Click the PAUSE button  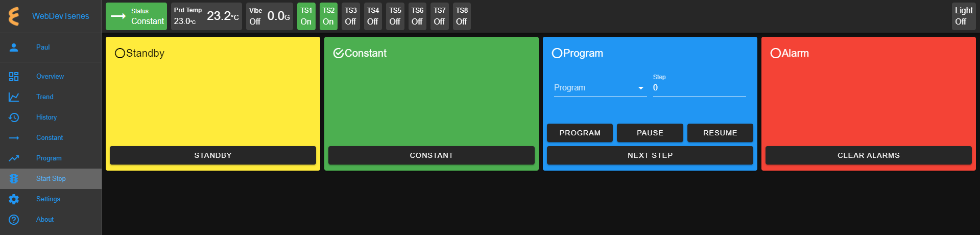click(x=650, y=133)
